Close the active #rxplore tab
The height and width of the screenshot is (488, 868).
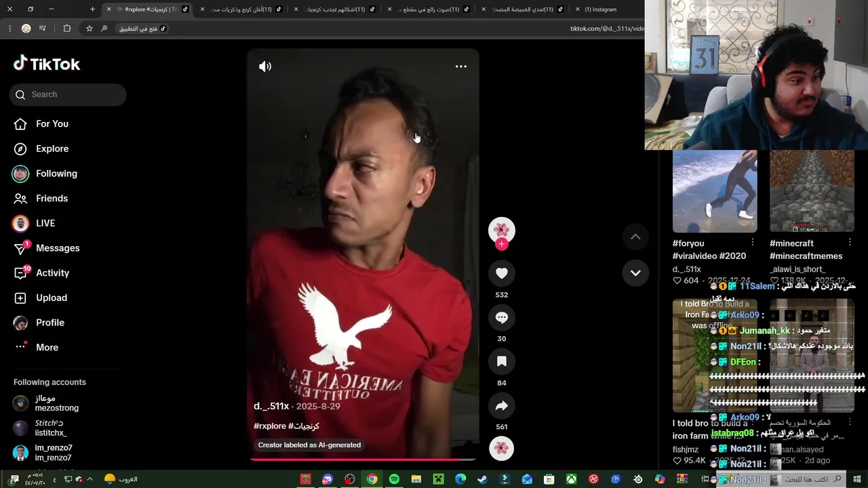point(108,9)
